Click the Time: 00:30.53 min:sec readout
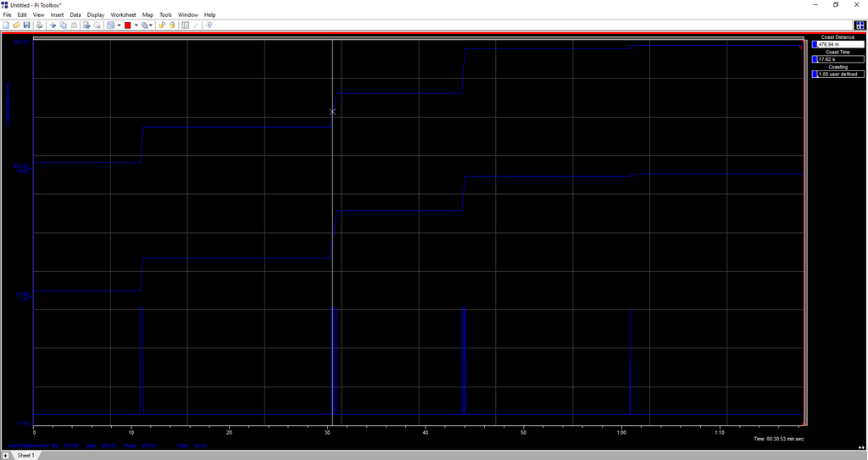 coord(778,439)
